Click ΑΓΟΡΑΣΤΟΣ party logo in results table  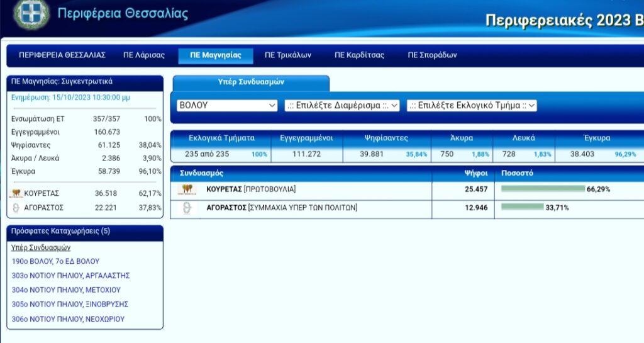[x=186, y=208]
